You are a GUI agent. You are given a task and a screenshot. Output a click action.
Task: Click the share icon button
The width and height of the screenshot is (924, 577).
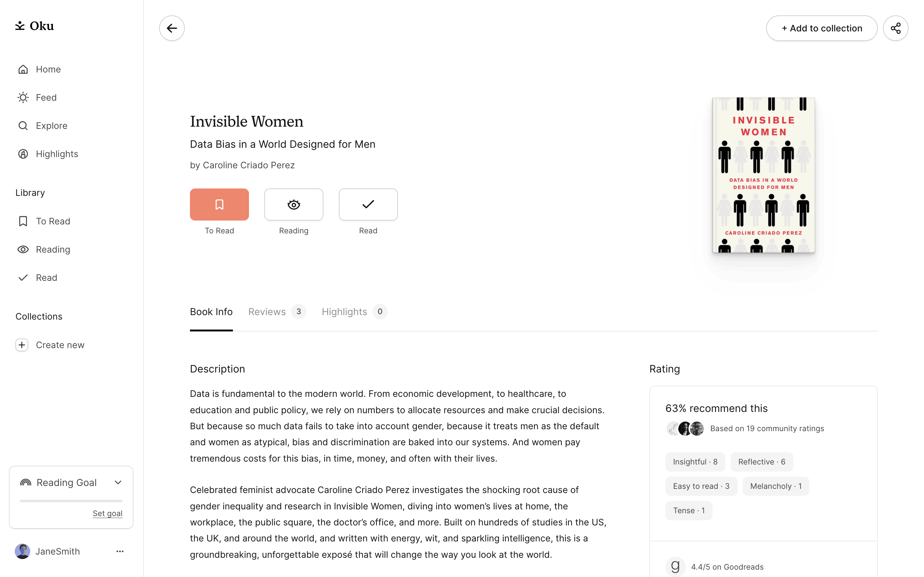895,28
